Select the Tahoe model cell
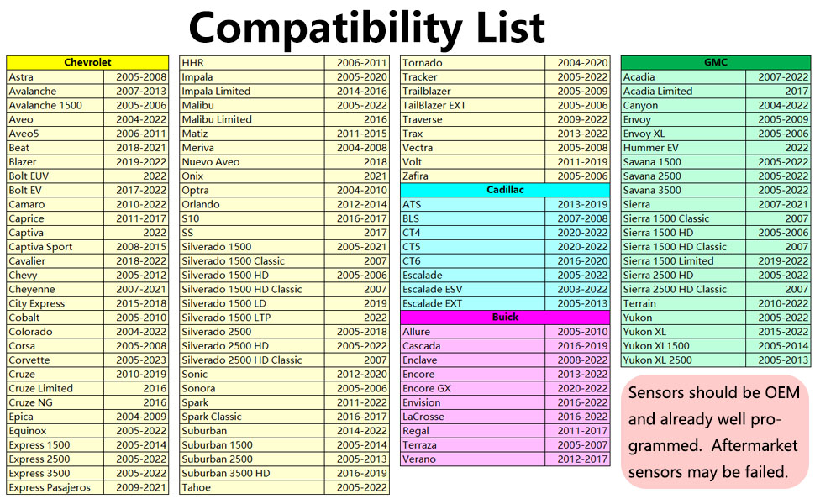Viewport: 815px width, 504px height. coord(252,487)
